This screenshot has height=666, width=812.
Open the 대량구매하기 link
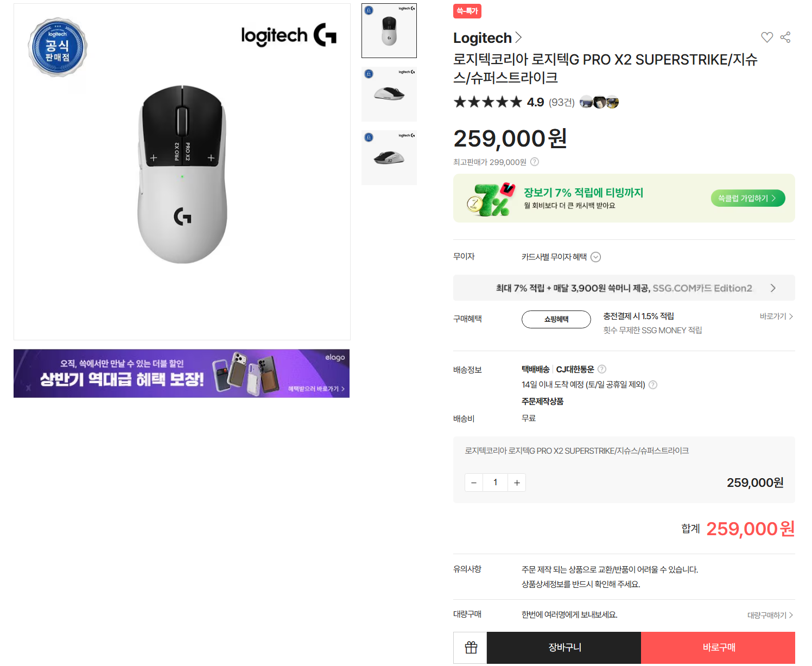(x=770, y=615)
